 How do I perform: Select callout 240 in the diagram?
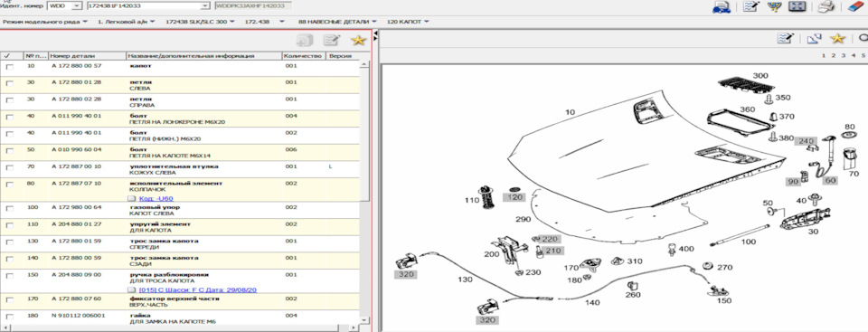[806, 141]
